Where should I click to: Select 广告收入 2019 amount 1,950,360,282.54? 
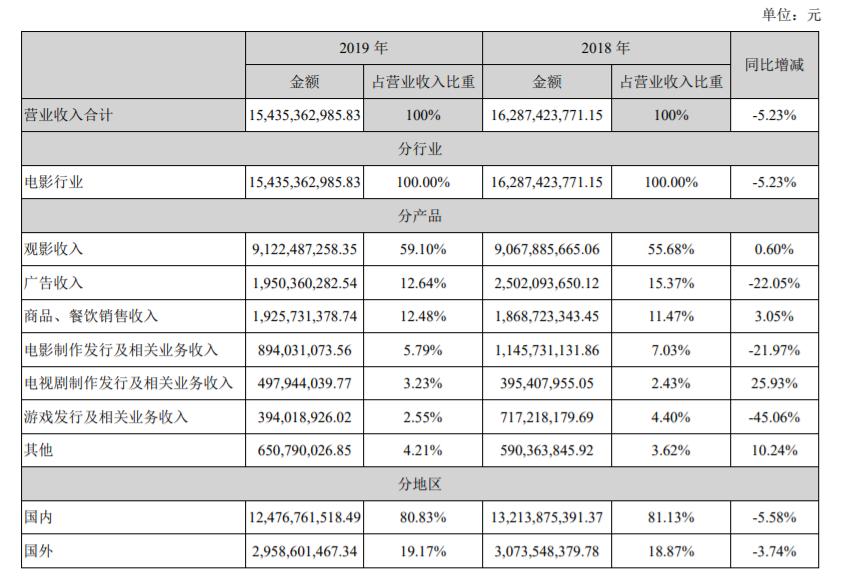point(304,283)
